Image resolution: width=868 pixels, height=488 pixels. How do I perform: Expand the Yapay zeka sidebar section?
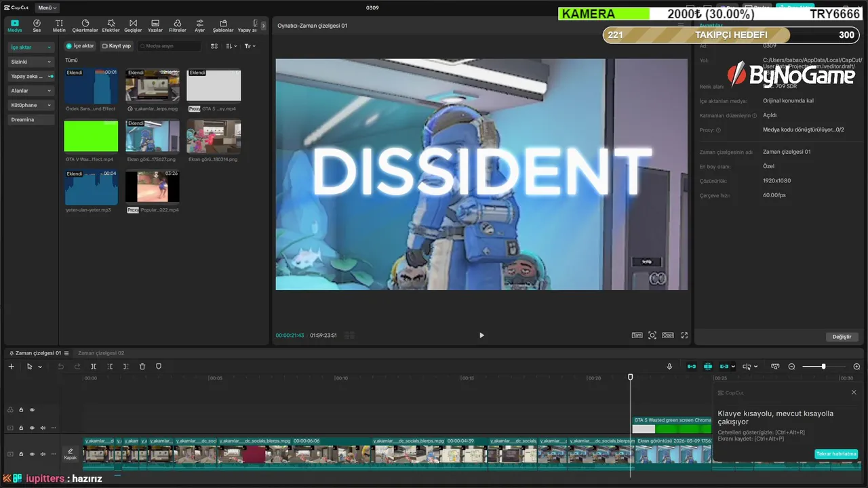coord(31,77)
